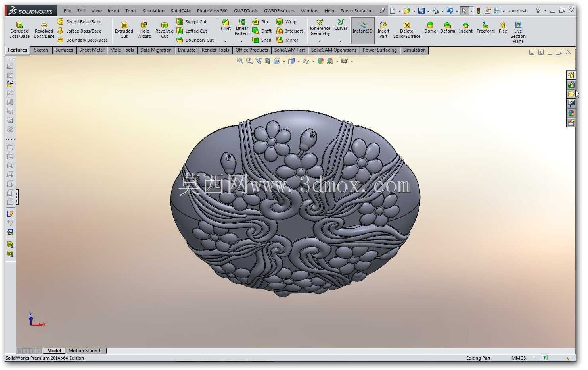Choose Boundary Boss/Base feature
This screenshot has height=370, width=588.
click(82, 40)
